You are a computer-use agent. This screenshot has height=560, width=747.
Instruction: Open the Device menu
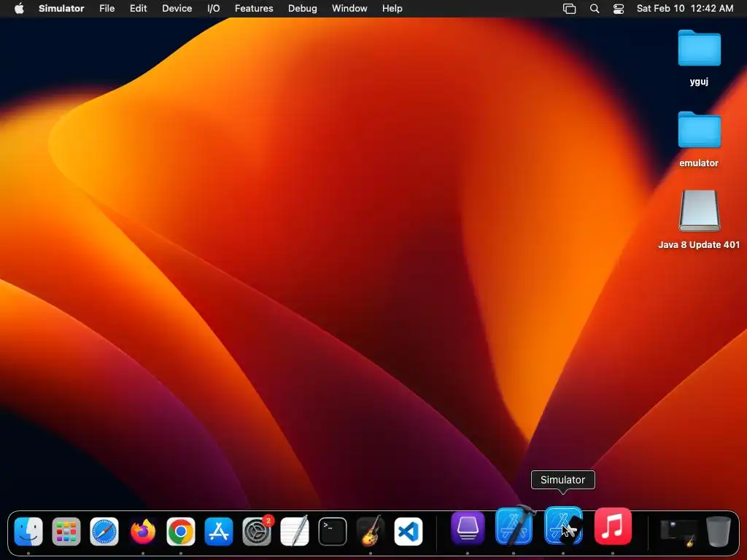coord(177,9)
